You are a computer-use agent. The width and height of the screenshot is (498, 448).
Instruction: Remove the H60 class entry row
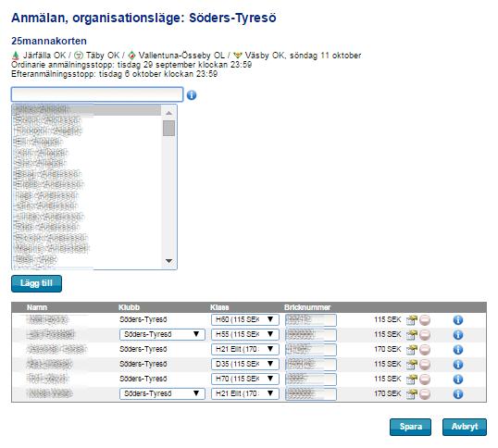(425, 319)
